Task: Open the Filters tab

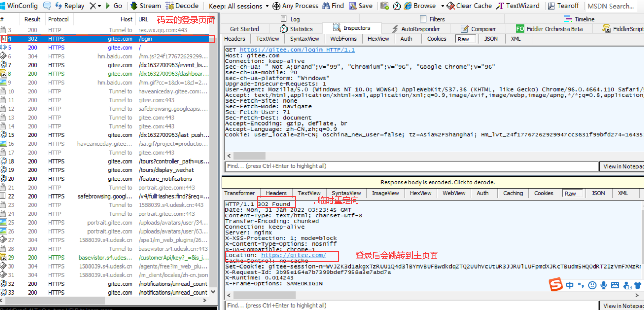Action: point(432,19)
